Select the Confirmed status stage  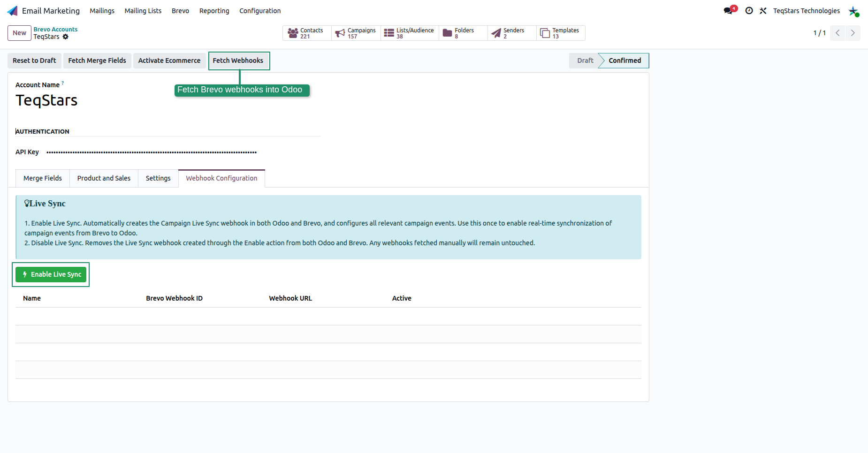pyautogui.click(x=624, y=60)
